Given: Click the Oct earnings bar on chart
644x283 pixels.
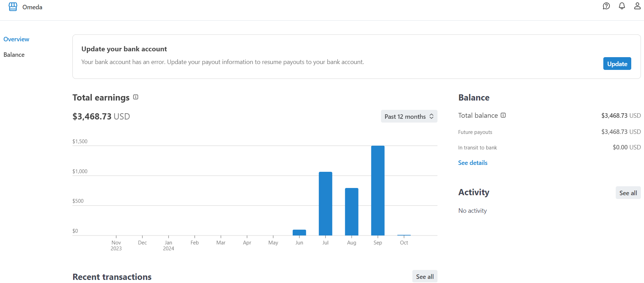Looking at the screenshot, I should click(x=404, y=235).
